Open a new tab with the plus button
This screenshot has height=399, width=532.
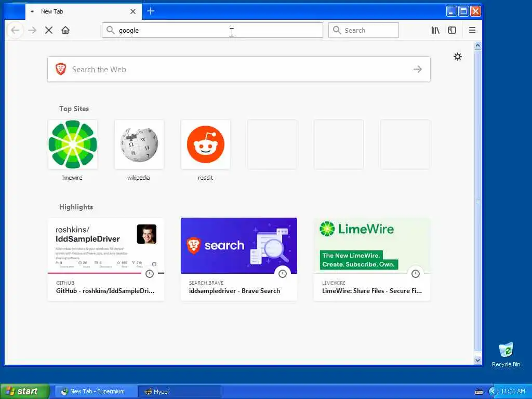tap(151, 11)
